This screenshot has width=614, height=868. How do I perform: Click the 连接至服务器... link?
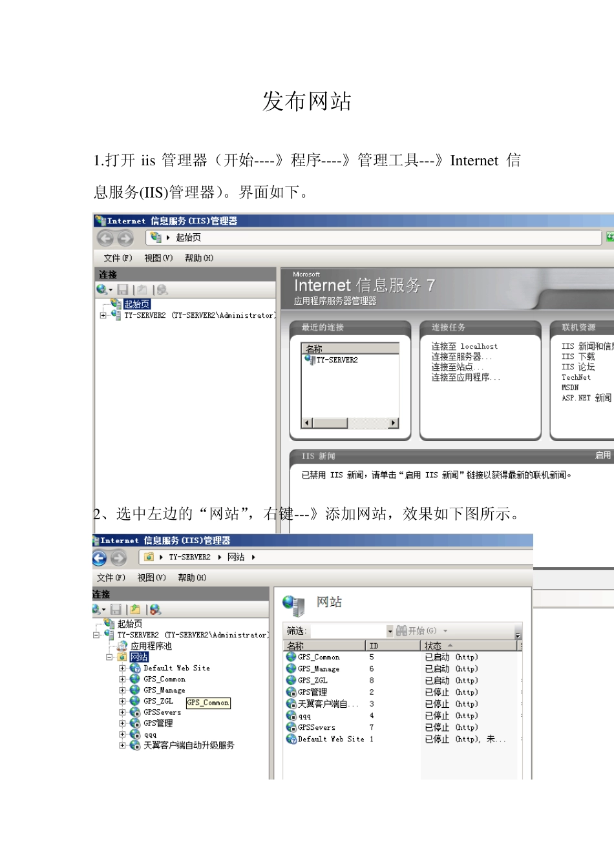pos(461,356)
